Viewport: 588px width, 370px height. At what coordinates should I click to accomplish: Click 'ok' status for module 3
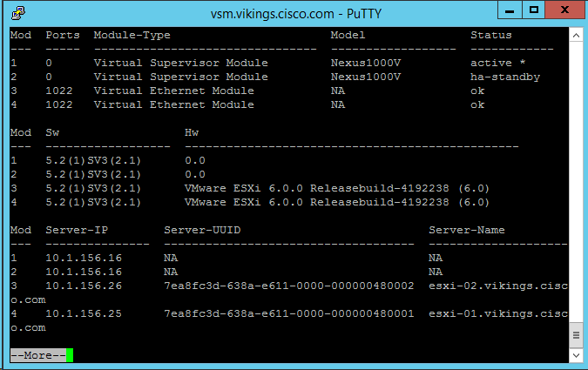[x=477, y=91]
